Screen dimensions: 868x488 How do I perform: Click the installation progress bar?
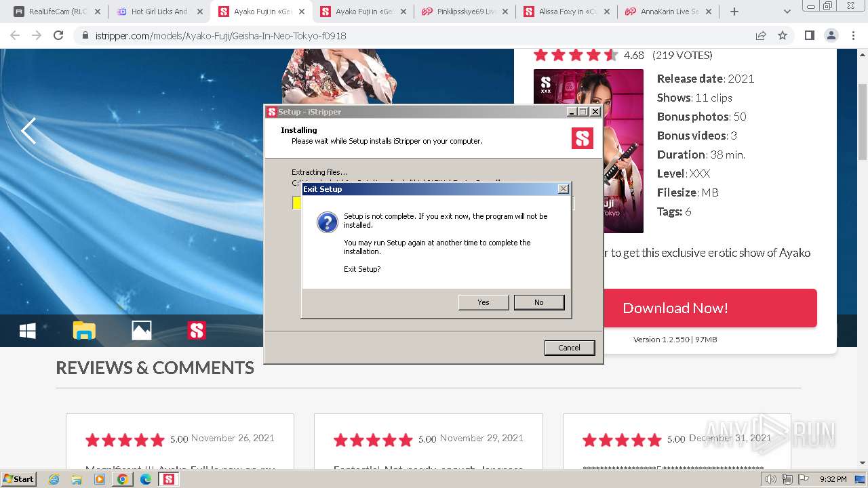(x=433, y=203)
